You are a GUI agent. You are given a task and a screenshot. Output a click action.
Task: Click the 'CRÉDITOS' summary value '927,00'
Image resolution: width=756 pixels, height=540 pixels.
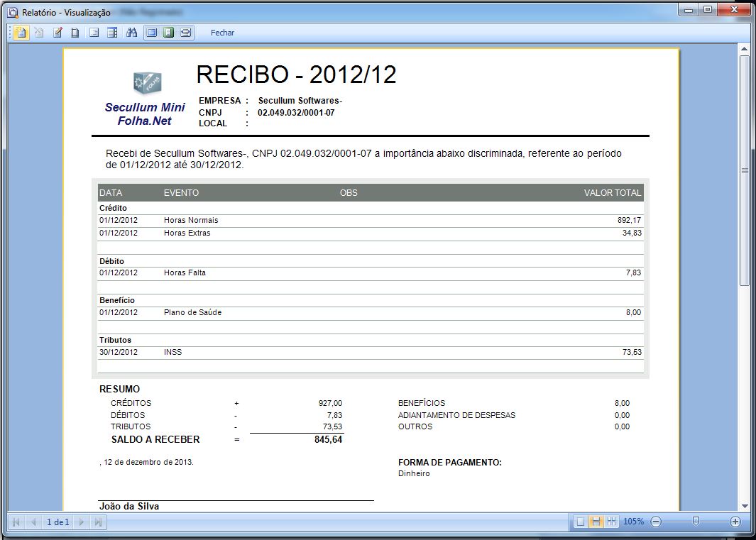(x=330, y=403)
